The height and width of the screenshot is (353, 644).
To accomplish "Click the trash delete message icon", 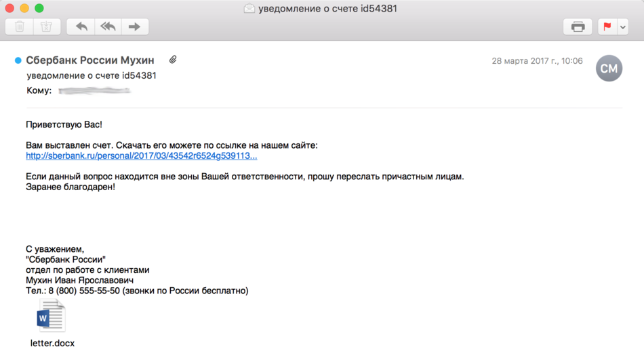I will tap(19, 26).
